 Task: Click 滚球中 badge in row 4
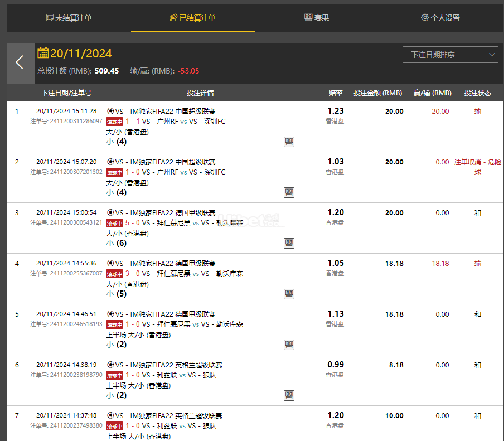coord(114,274)
